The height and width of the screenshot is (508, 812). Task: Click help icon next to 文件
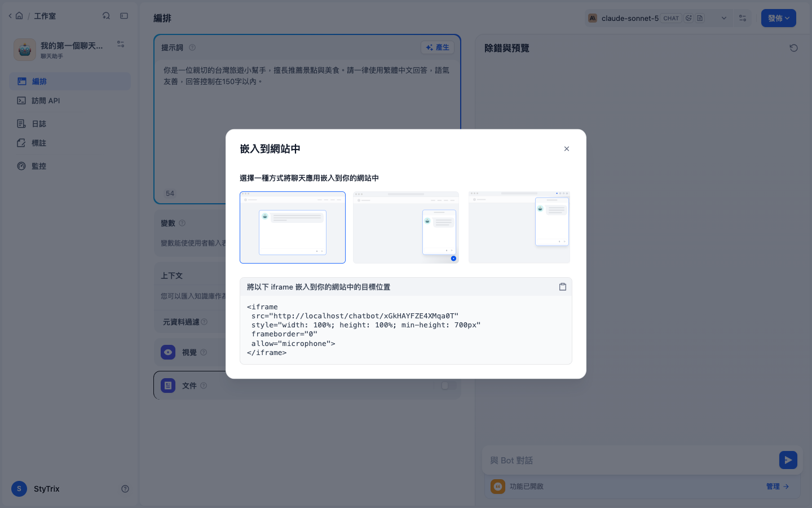coord(204,386)
